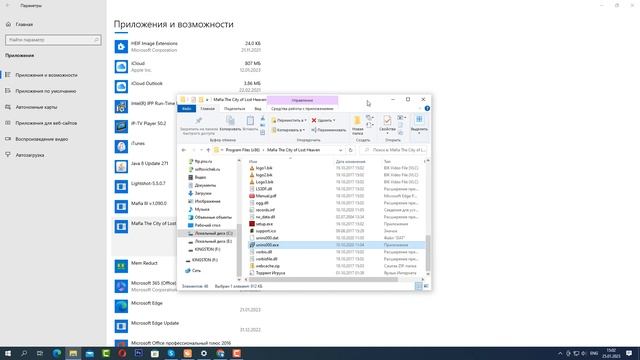
Task: Expand address bar history dropdown
Action: pyautogui.click(x=340, y=150)
